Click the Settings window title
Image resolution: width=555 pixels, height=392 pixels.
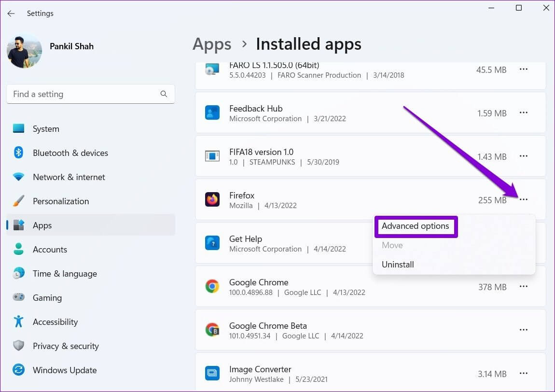[40, 14]
